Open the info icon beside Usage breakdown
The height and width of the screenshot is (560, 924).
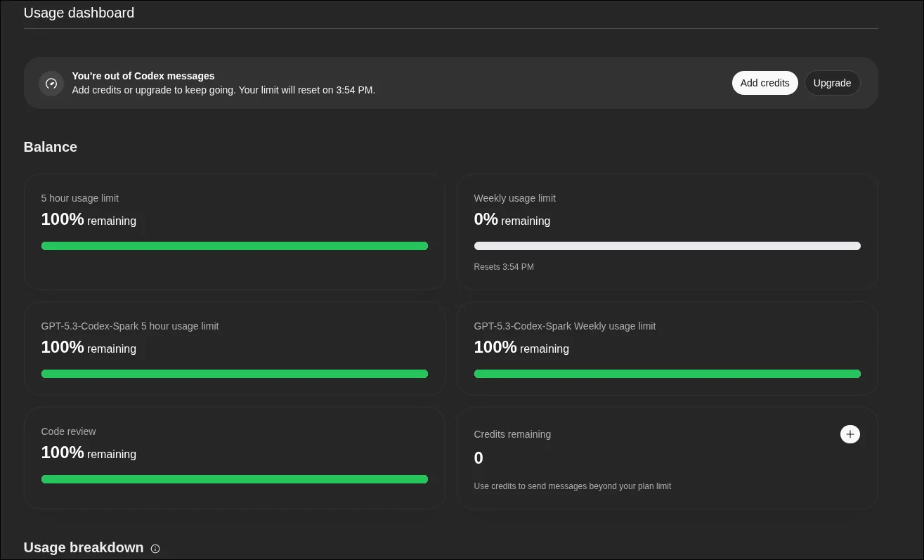coord(155,549)
